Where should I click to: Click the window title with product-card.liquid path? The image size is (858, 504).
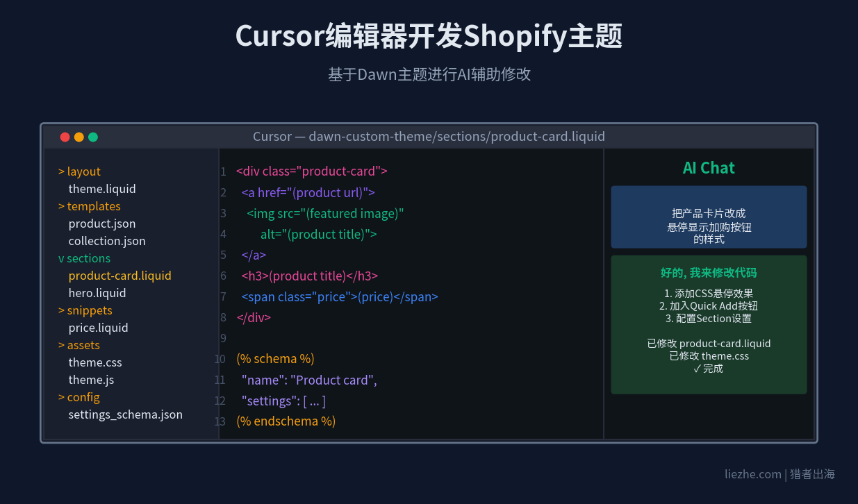pyautogui.click(x=429, y=136)
